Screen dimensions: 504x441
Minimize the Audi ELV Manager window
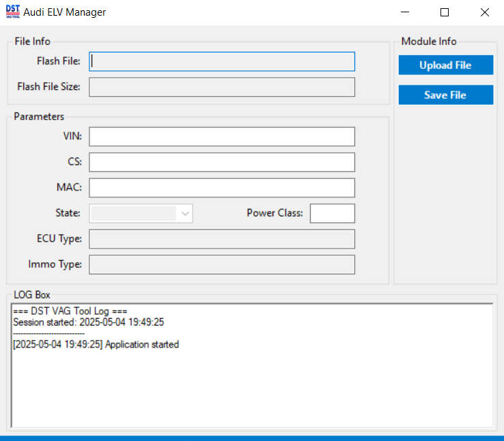point(405,12)
